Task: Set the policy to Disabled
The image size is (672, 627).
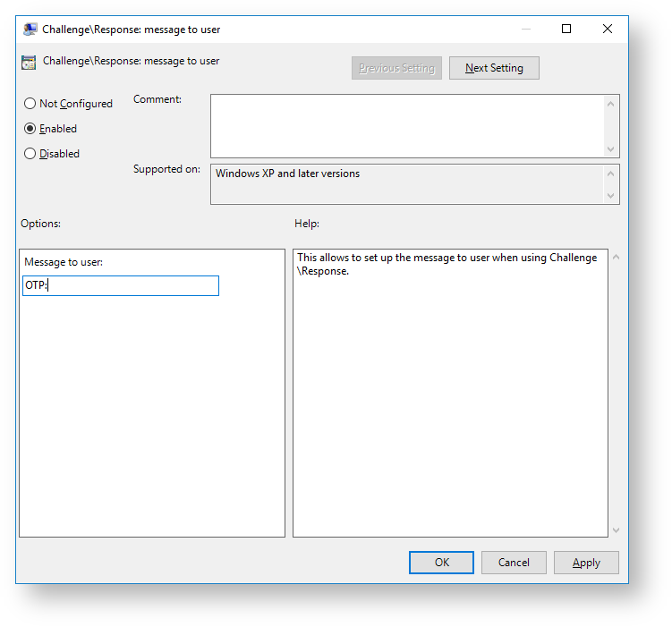Action: (x=30, y=154)
